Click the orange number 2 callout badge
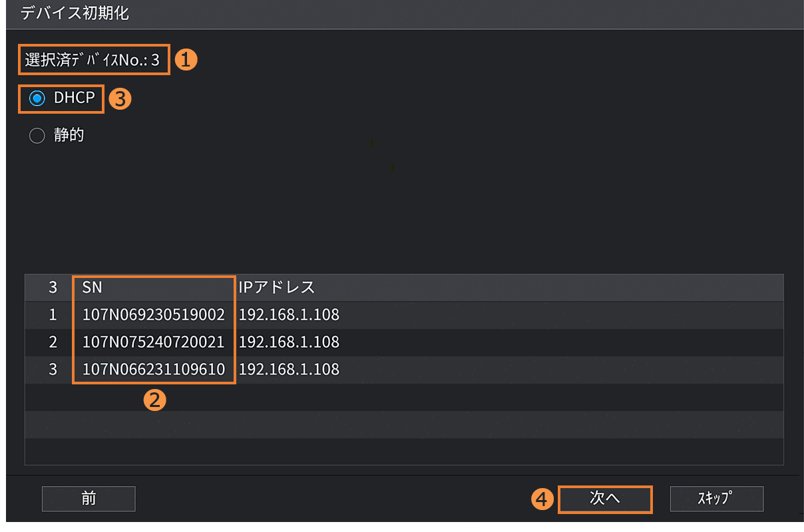Image resolution: width=804 pixels, height=532 pixels. tap(154, 400)
